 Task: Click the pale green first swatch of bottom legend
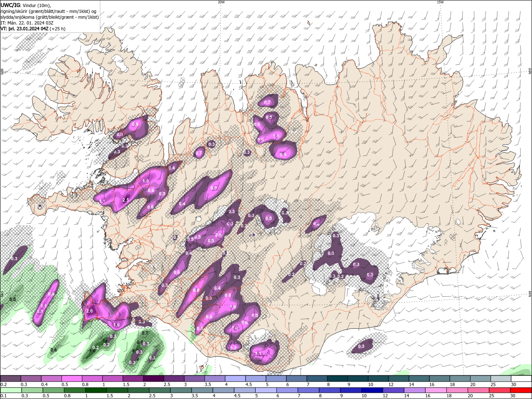point(10,390)
